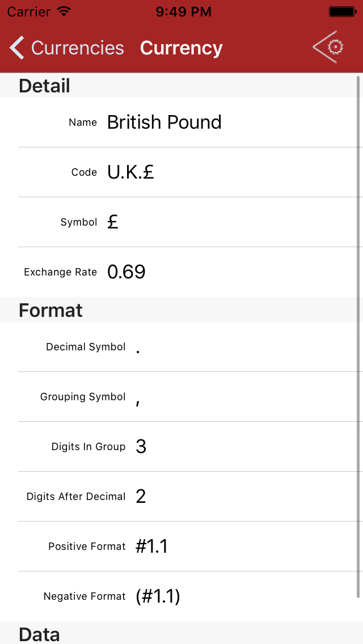363x644 pixels.
Task: Tap the Currency title in header
Action: (181, 48)
